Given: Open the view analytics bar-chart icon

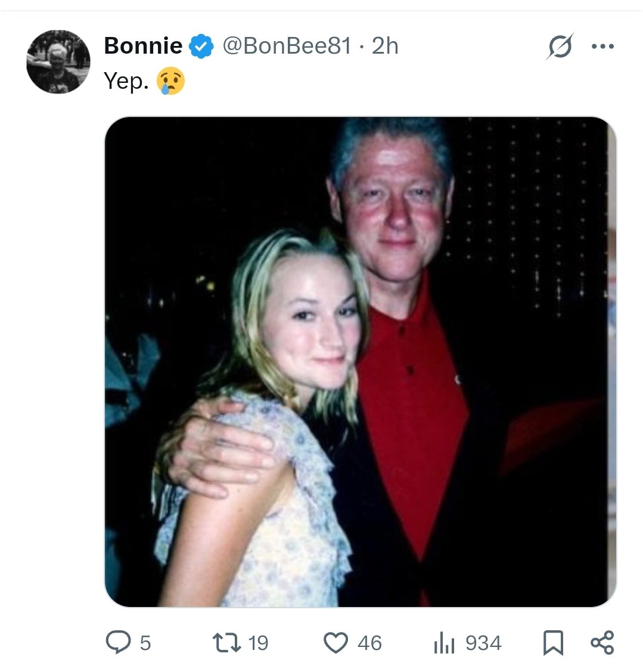Looking at the screenshot, I should [444, 643].
